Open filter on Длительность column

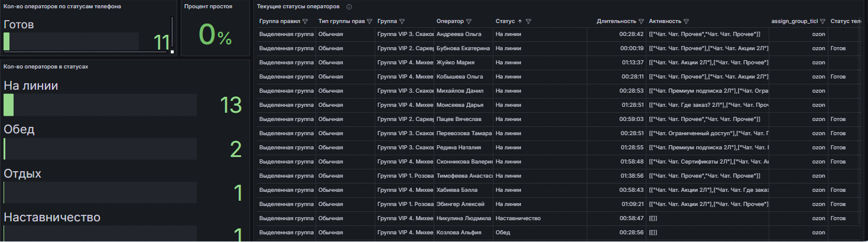pos(641,21)
